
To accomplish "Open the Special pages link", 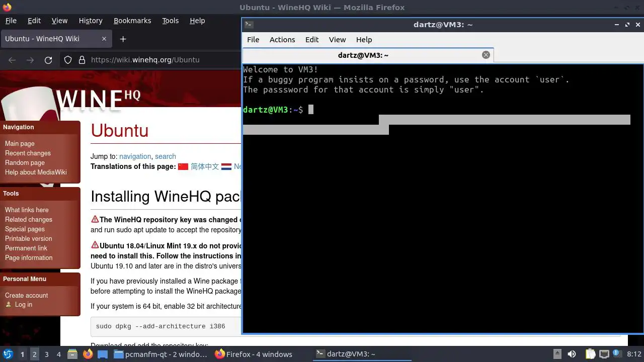I will click(x=25, y=229).
